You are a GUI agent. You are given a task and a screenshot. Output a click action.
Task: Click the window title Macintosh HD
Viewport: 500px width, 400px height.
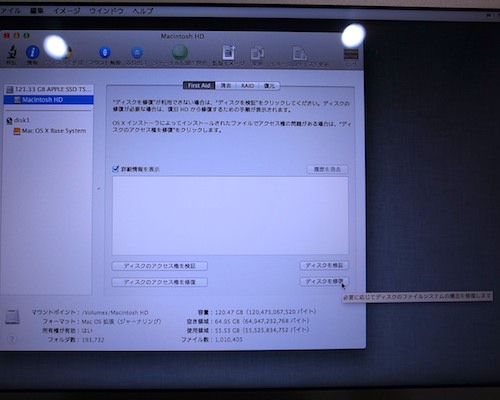pos(182,36)
